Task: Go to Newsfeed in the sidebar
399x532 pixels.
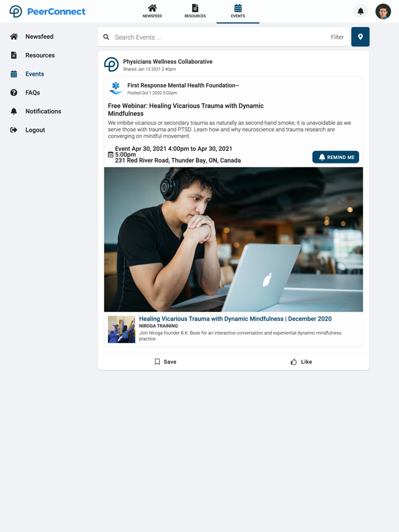Action: tap(39, 36)
